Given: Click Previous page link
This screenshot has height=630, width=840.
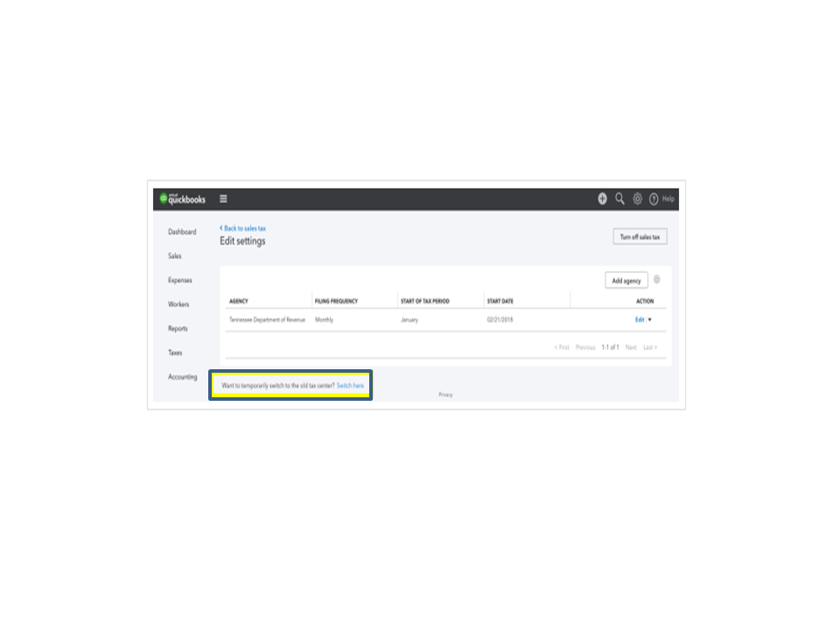Looking at the screenshot, I should pos(585,347).
